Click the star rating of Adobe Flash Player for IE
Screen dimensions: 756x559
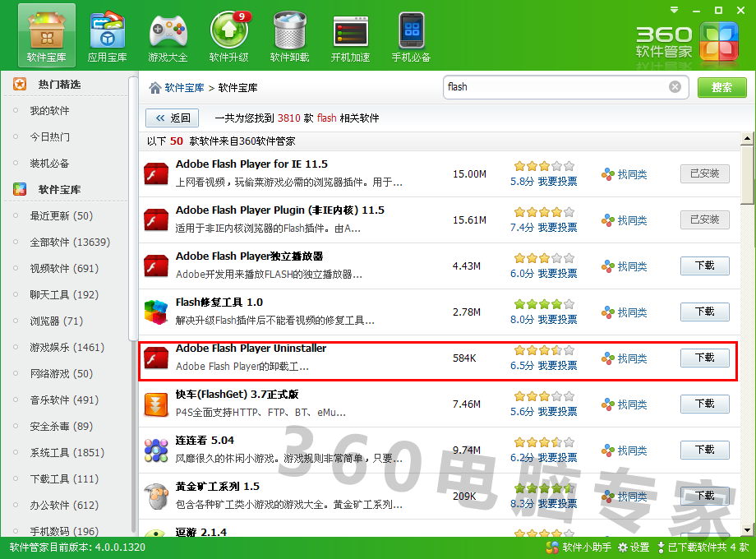pyautogui.click(x=544, y=166)
